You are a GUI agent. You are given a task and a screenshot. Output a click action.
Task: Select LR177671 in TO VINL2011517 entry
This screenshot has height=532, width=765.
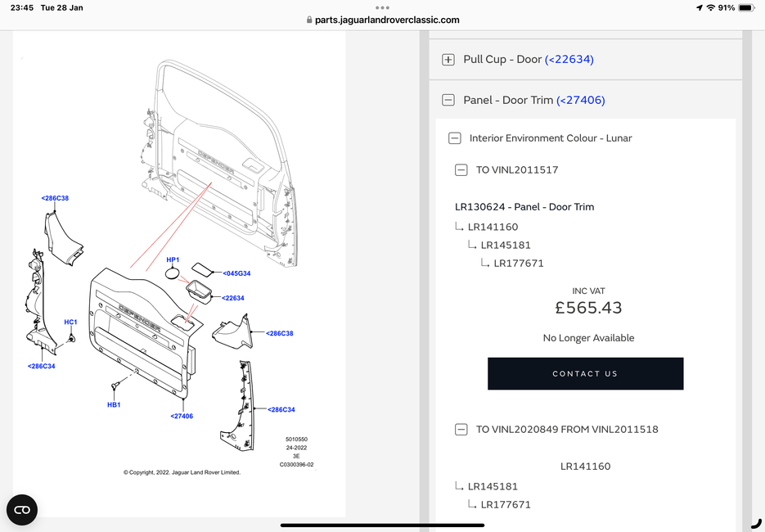click(519, 264)
